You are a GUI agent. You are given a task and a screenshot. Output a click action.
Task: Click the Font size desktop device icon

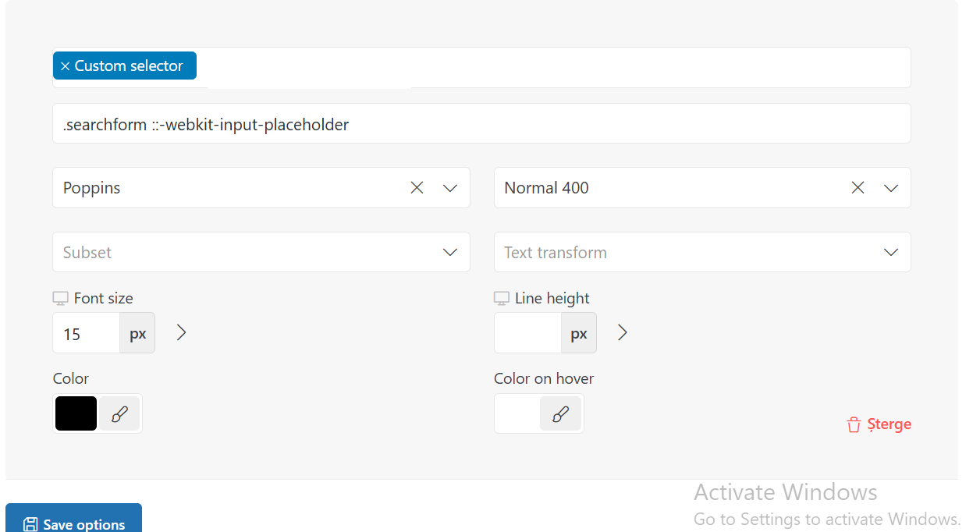60,299
